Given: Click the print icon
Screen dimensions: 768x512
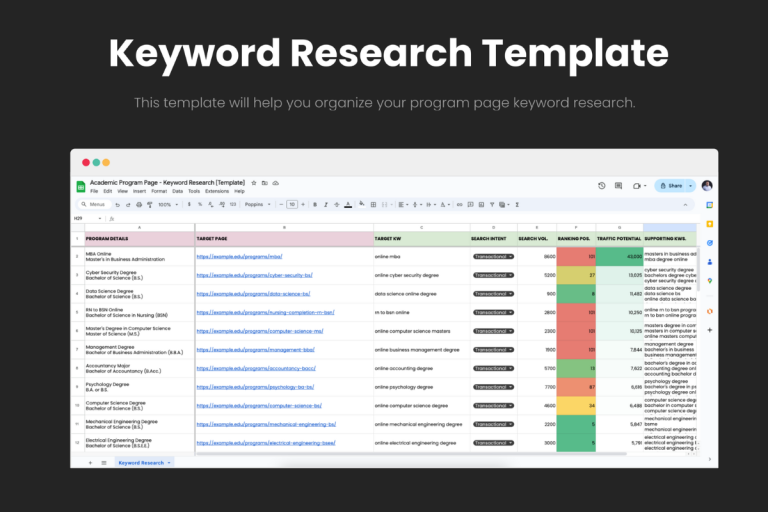Looking at the screenshot, I should pyautogui.click(x=139, y=205).
